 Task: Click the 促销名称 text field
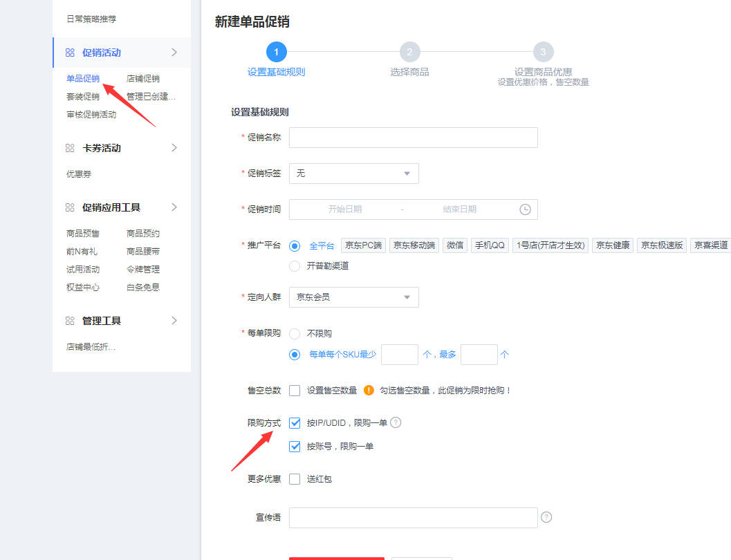(413, 138)
